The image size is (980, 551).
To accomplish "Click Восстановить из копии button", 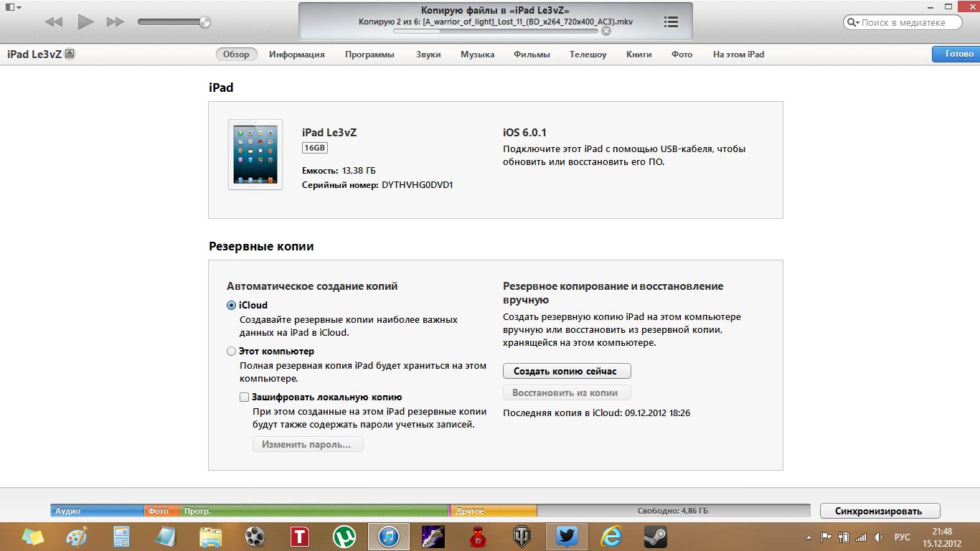I will [x=567, y=393].
